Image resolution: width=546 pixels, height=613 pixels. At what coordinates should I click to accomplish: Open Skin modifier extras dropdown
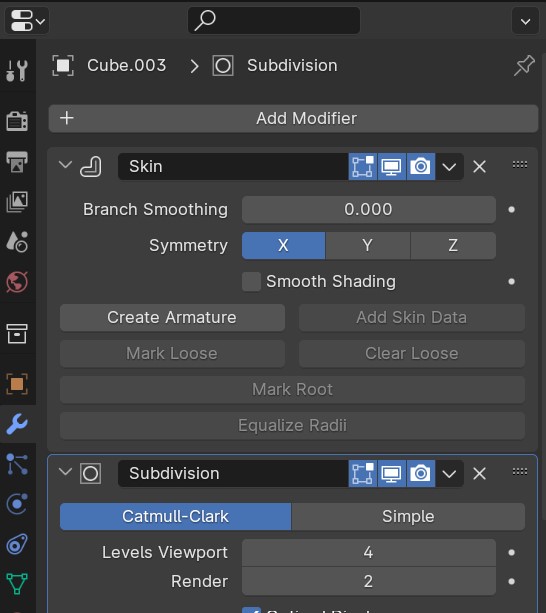(449, 167)
